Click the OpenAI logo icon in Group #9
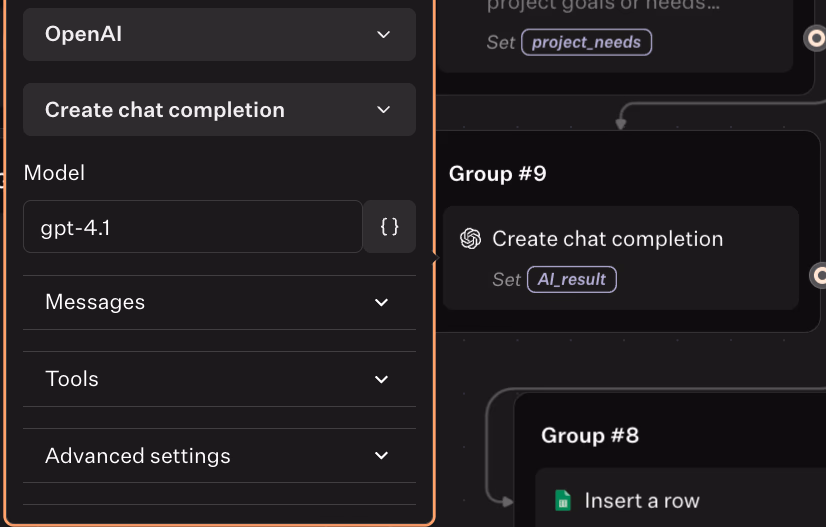 tap(470, 239)
